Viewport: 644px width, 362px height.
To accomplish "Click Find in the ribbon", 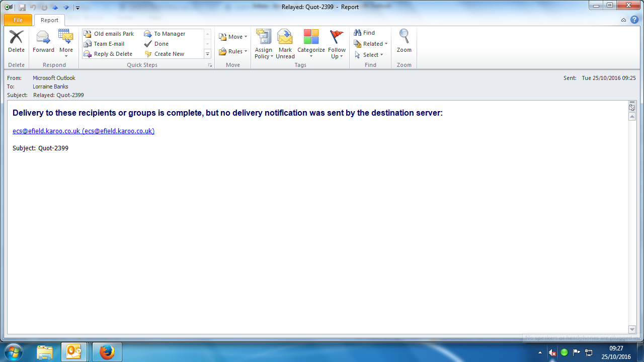I will [x=364, y=33].
